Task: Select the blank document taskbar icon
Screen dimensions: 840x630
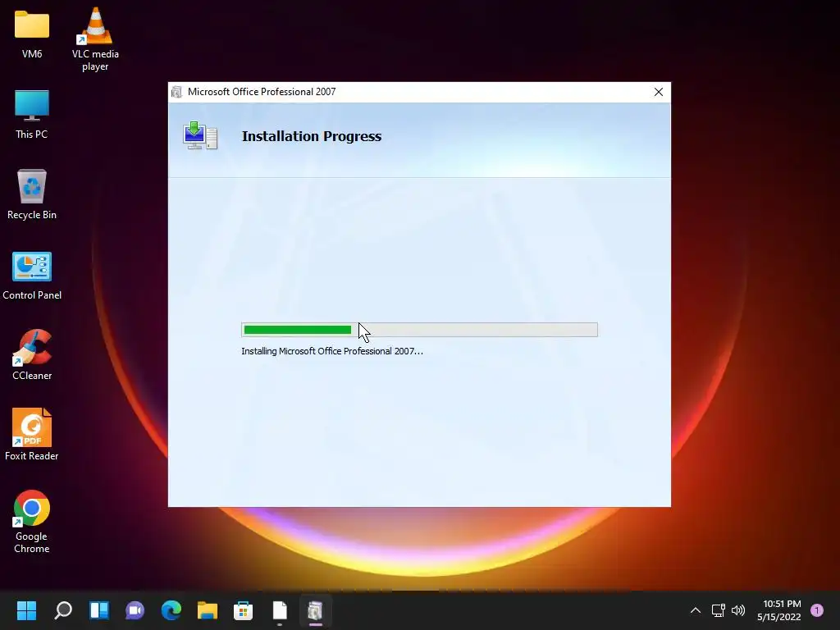Action: tap(280, 610)
